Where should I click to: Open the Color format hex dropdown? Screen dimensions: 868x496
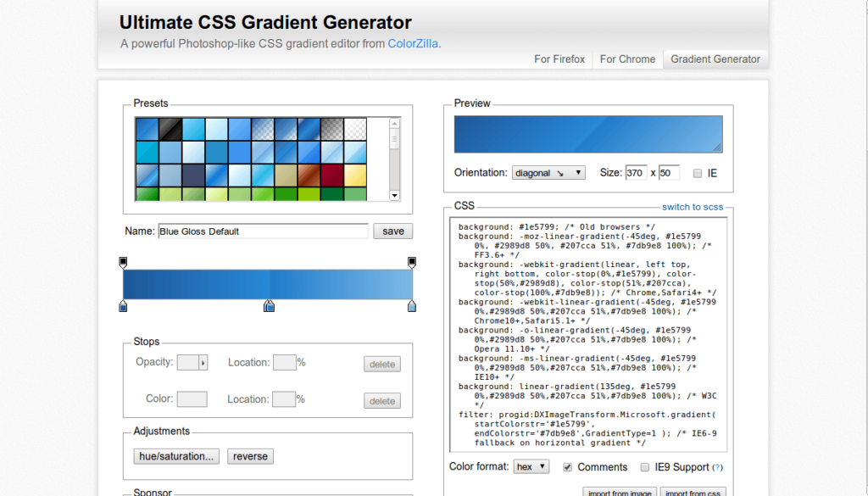[x=531, y=466]
